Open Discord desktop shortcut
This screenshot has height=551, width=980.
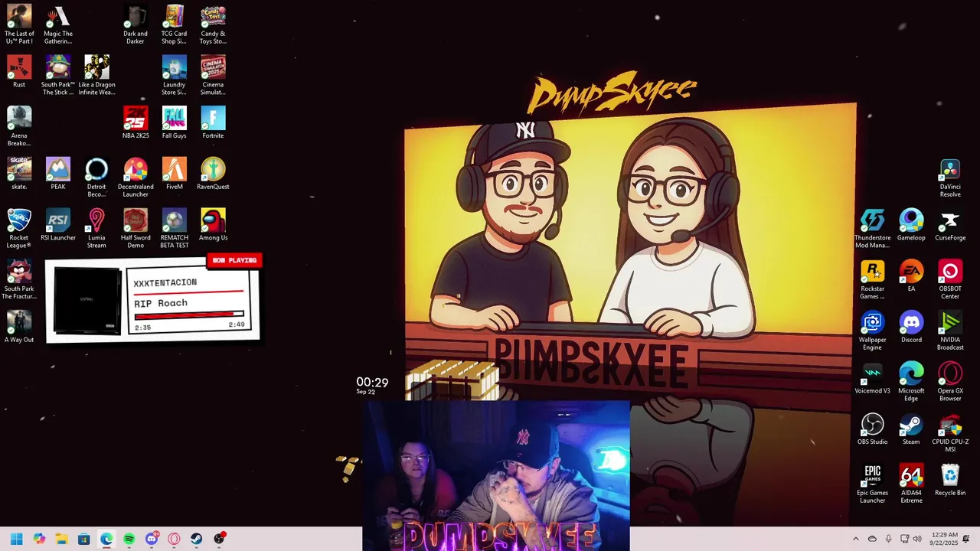click(x=911, y=327)
